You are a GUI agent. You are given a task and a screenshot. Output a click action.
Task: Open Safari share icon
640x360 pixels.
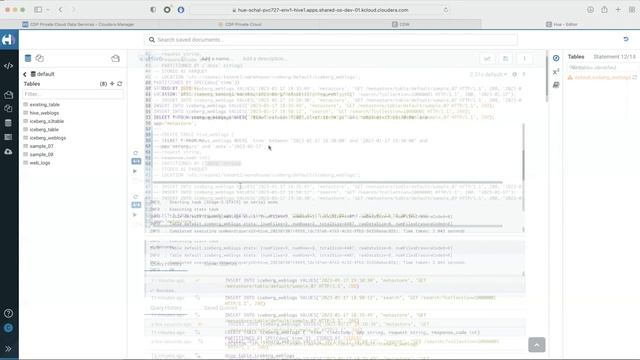pos(604,9)
